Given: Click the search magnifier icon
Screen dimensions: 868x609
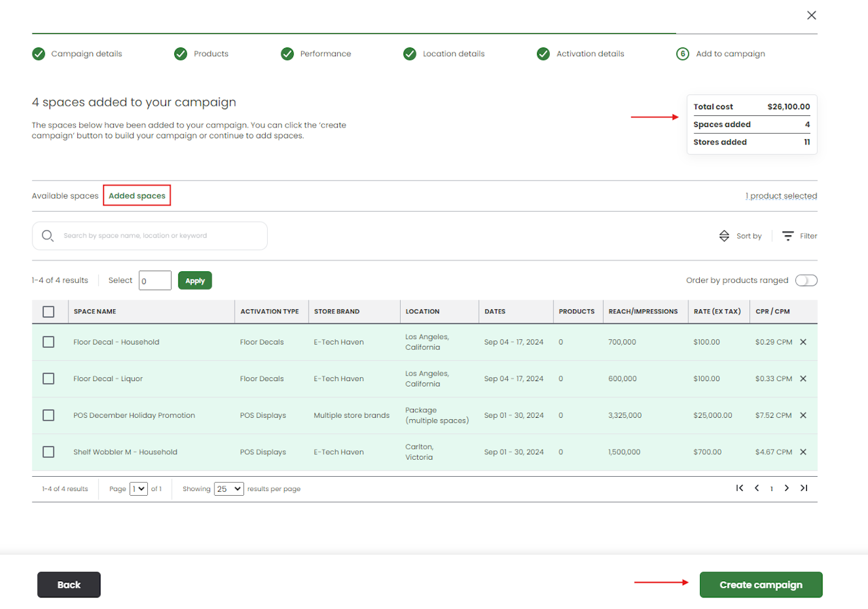Looking at the screenshot, I should pos(47,236).
